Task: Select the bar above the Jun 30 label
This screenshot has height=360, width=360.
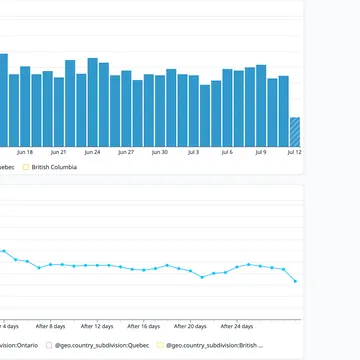Action: 160,111
